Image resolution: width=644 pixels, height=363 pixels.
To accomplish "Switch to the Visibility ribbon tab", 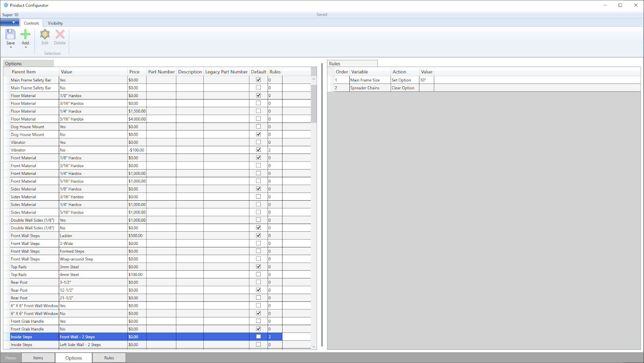I will click(x=55, y=23).
